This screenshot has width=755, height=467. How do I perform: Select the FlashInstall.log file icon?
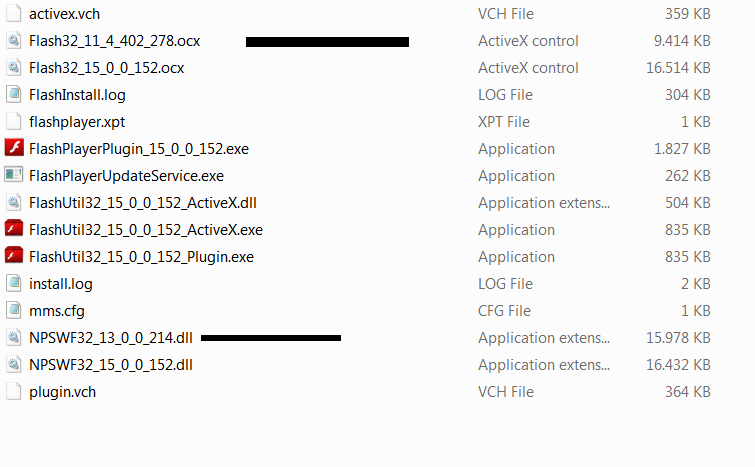13,94
